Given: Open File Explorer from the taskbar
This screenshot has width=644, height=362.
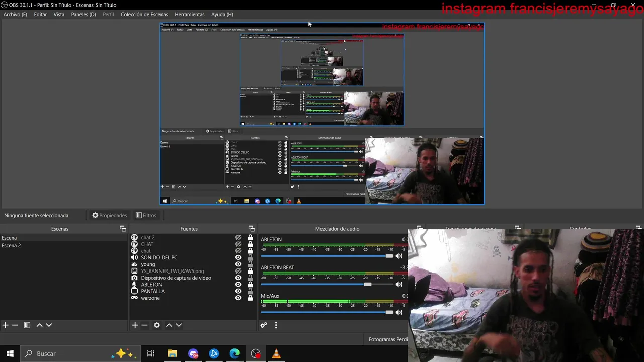Looking at the screenshot, I should pyautogui.click(x=172, y=354).
